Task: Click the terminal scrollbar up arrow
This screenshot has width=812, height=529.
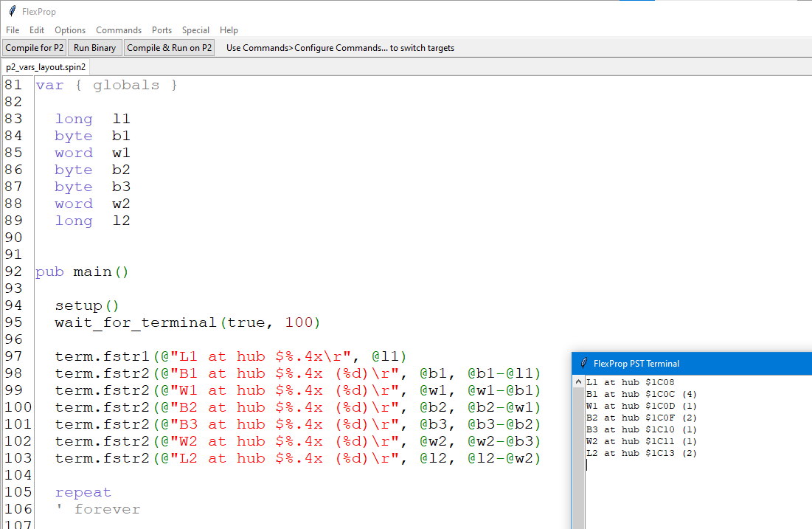Action: [x=579, y=381]
